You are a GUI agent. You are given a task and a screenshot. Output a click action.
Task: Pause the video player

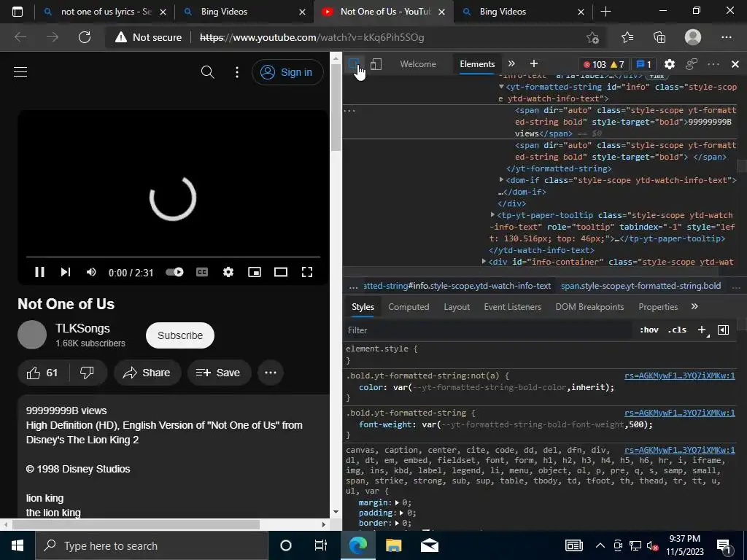coord(39,272)
